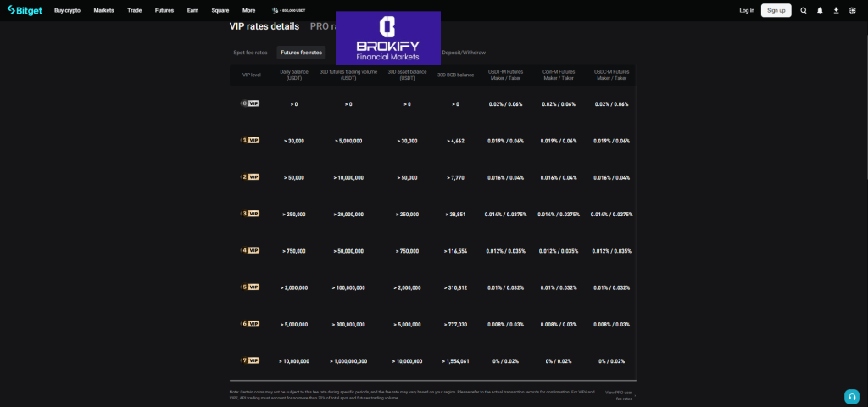Click the Log in link
868x407 pixels.
[x=746, y=10]
